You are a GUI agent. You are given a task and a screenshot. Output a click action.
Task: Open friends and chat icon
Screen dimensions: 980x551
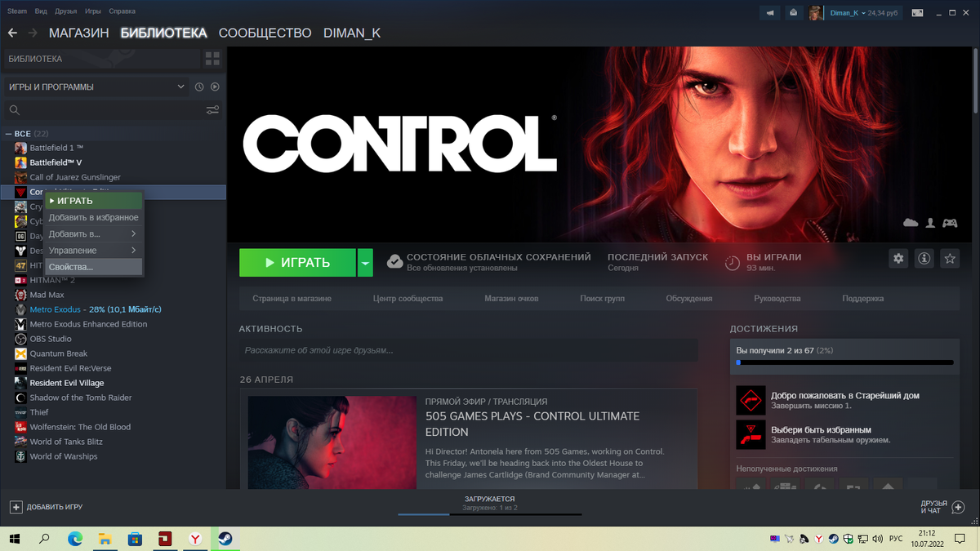(959, 507)
